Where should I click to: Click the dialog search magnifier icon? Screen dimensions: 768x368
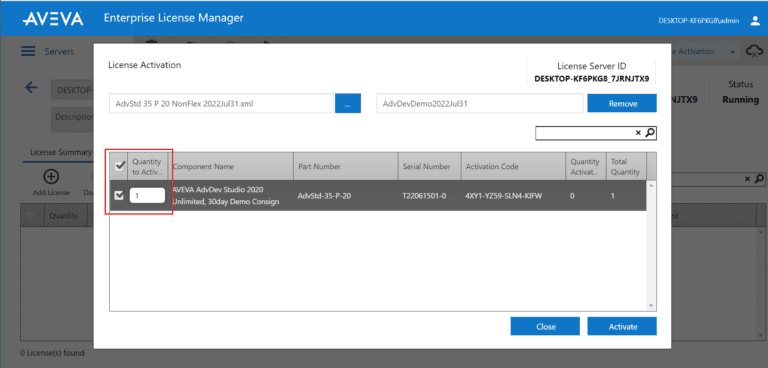tap(650, 132)
